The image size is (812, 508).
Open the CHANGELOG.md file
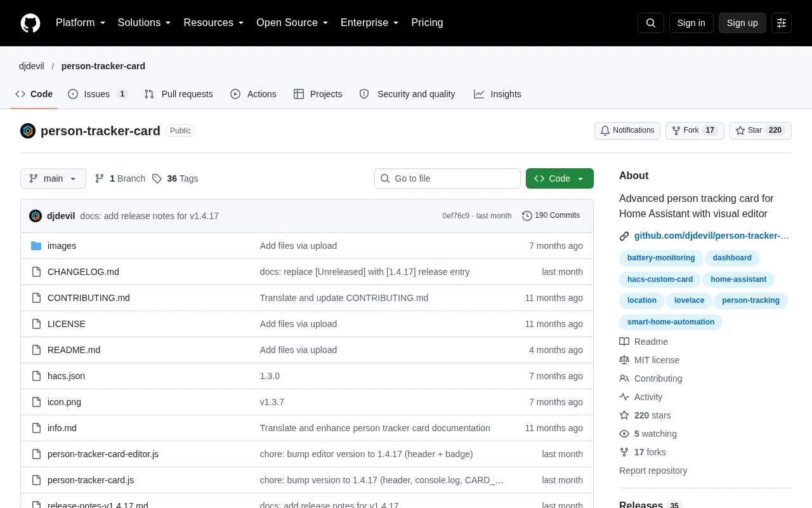click(83, 272)
